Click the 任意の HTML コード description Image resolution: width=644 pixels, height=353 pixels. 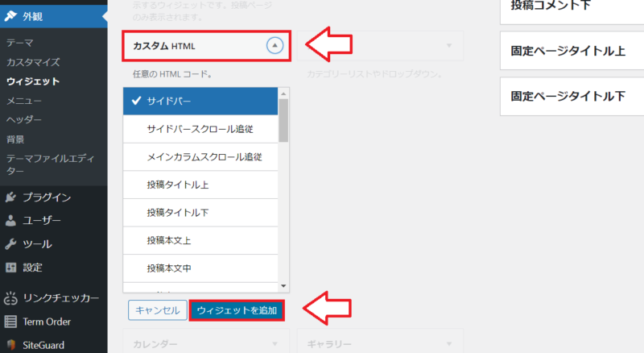172,74
